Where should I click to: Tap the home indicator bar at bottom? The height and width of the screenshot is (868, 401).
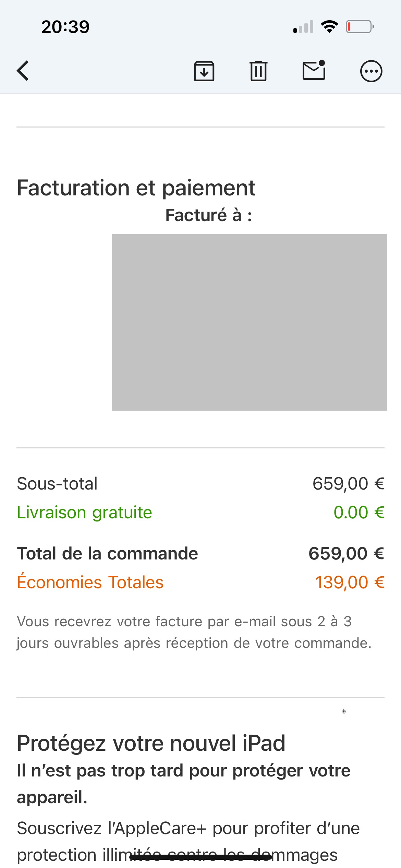tap(200, 857)
